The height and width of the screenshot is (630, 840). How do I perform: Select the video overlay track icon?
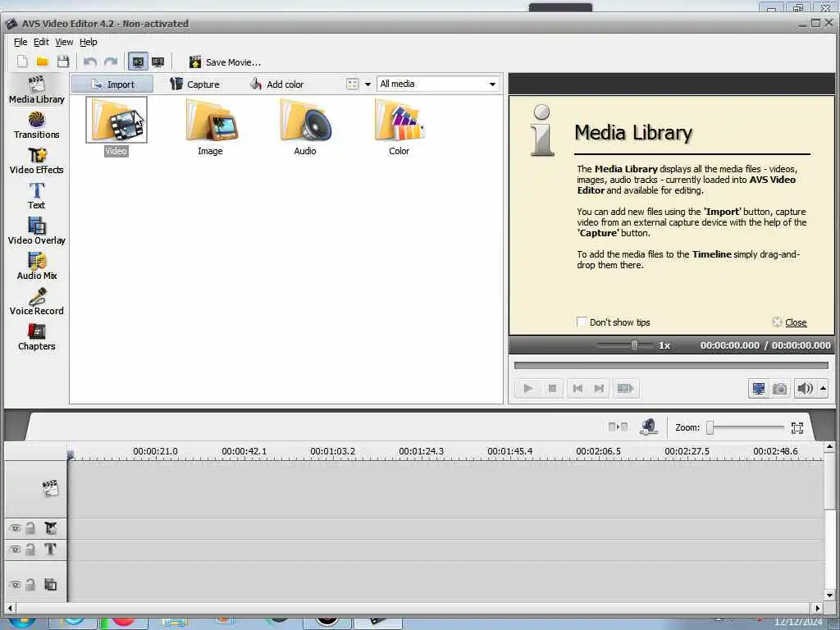pos(50,584)
